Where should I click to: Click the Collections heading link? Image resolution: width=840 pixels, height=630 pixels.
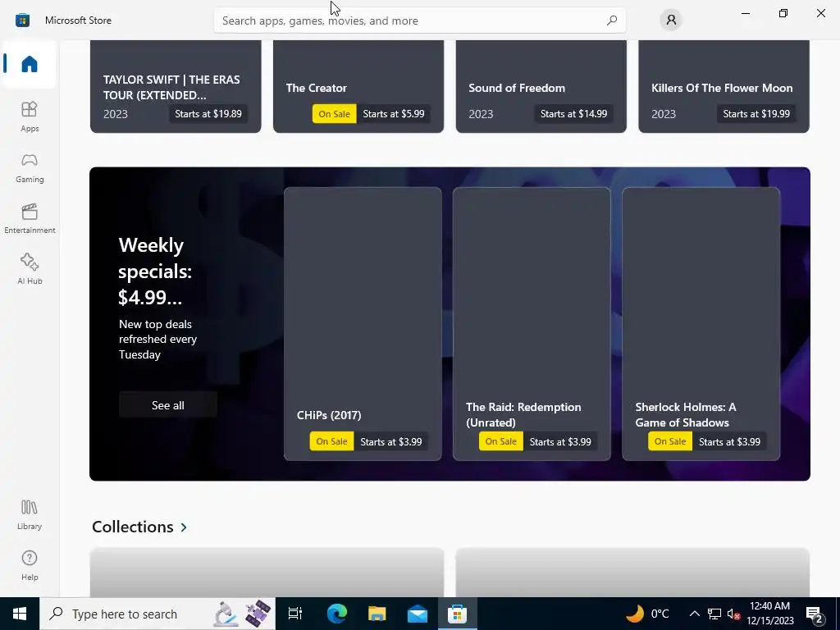point(132,527)
